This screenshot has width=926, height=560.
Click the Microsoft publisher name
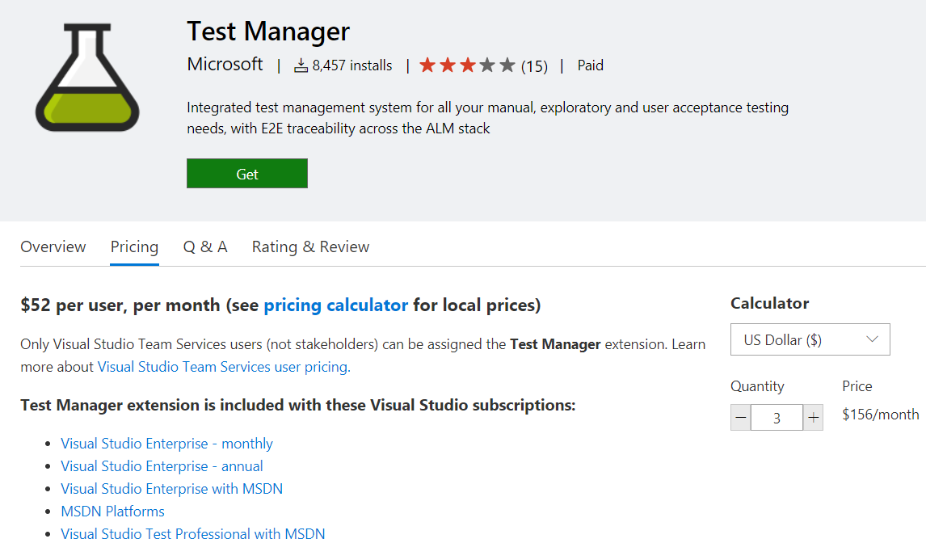[225, 65]
